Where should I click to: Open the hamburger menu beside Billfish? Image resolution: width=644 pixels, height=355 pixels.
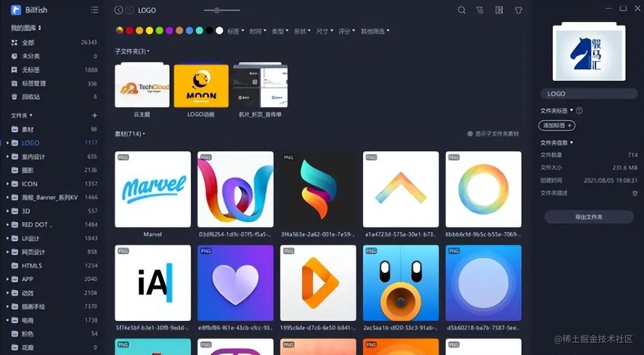pyautogui.click(x=94, y=10)
